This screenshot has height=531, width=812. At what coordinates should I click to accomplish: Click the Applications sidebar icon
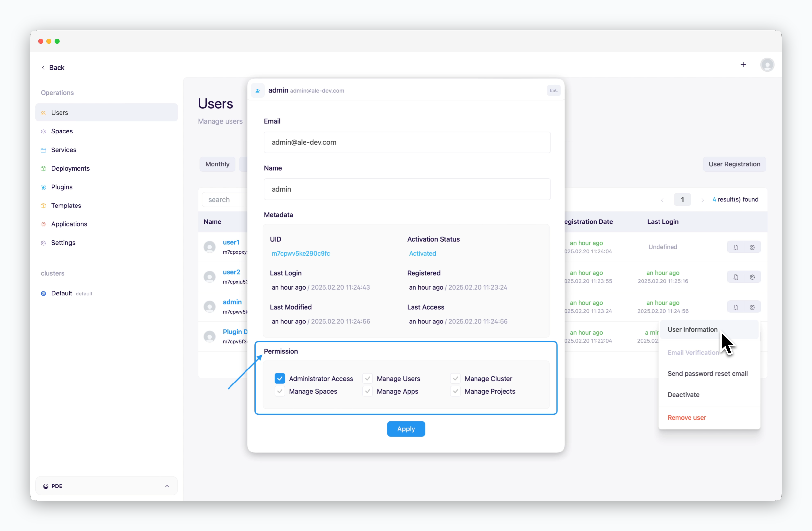click(43, 224)
